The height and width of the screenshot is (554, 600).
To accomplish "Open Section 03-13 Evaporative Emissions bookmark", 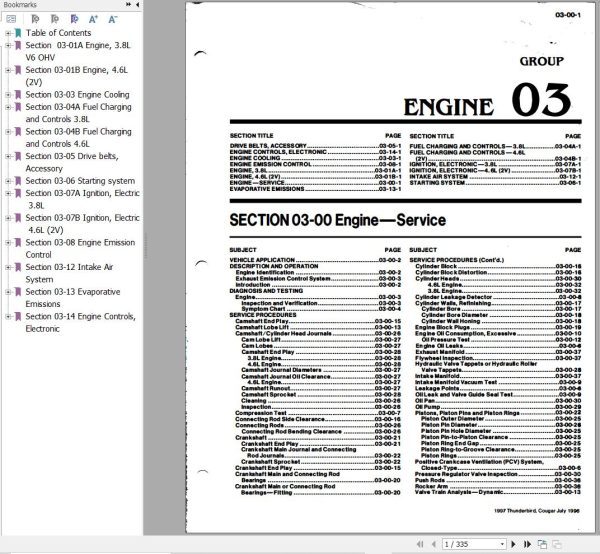I will click(73, 298).
